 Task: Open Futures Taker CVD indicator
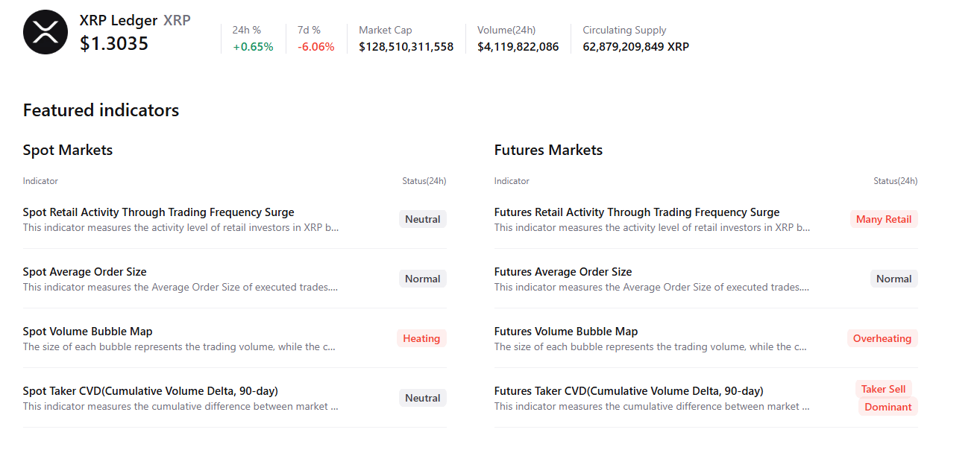point(629,391)
